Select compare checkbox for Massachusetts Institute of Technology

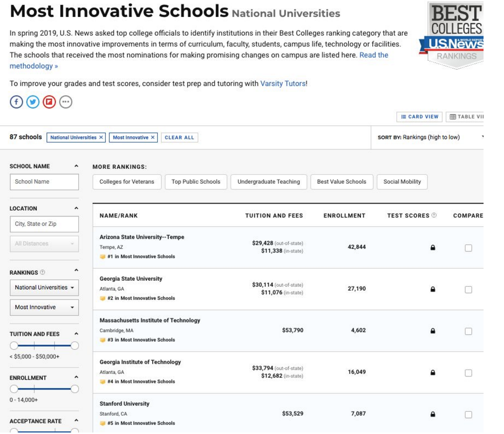[468, 331]
